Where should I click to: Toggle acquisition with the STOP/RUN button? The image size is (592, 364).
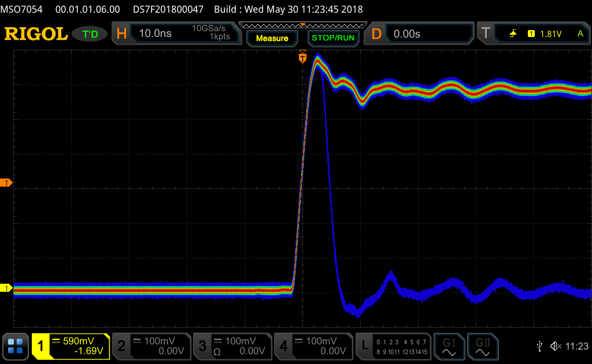(x=333, y=38)
